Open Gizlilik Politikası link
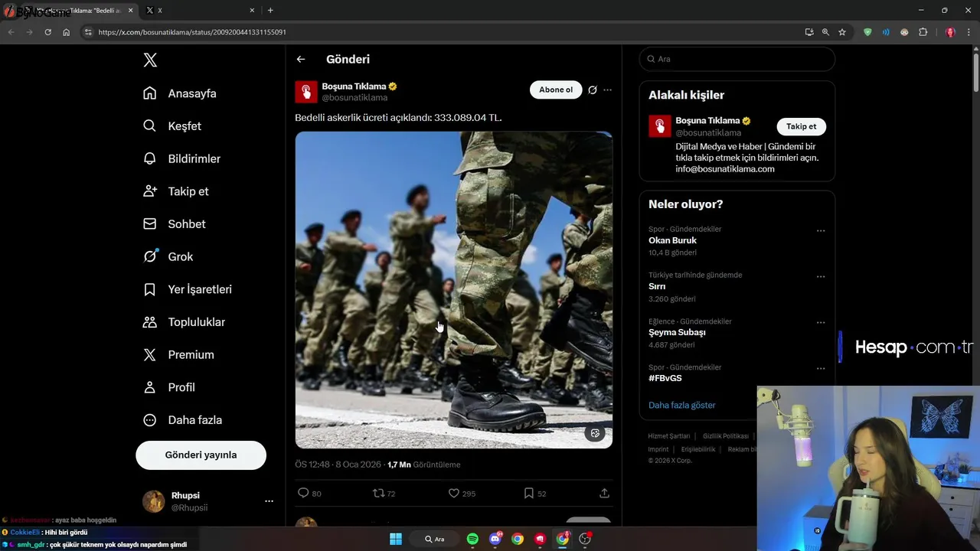This screenshot has height=551, width=980. pos(726,436)
